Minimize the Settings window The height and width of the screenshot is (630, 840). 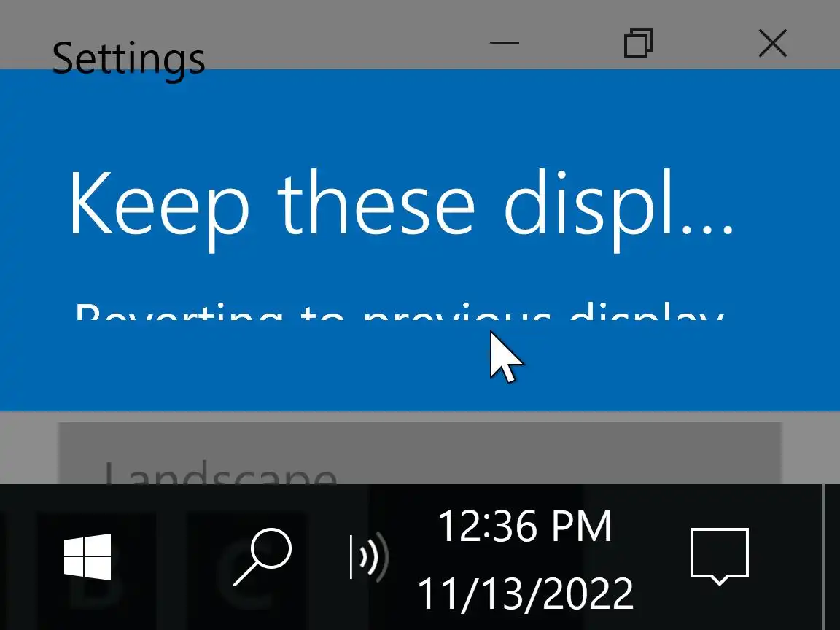click(504, 43)
